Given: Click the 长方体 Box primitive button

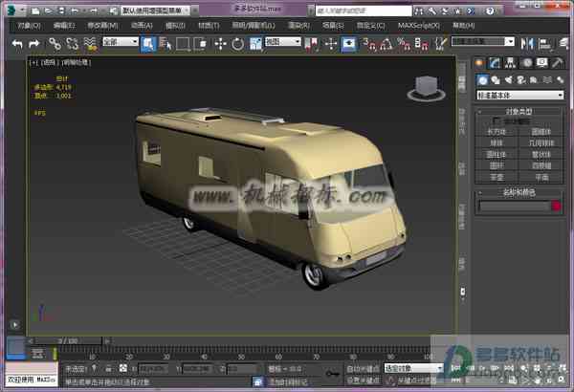Looking at the screenshot, I should [497, 132].
